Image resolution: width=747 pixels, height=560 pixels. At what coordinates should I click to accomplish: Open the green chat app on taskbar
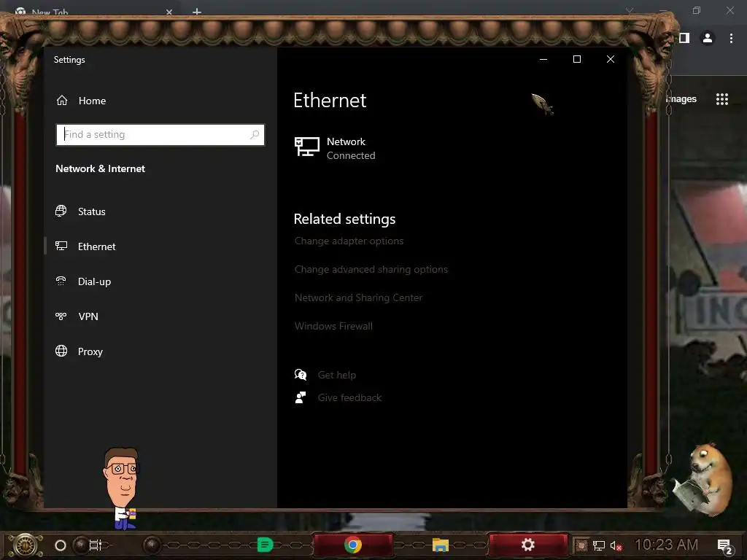tap(265, 545)
